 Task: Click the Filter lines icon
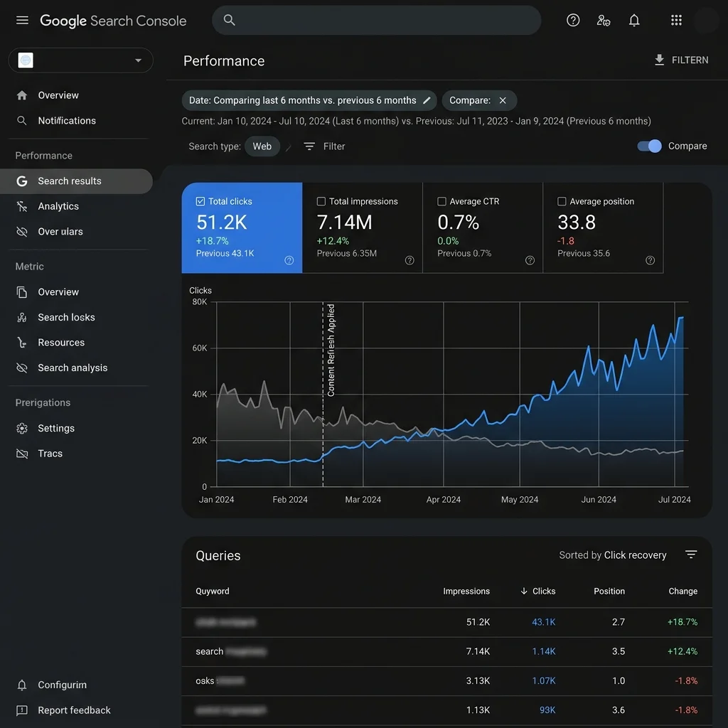pos(309,146)
